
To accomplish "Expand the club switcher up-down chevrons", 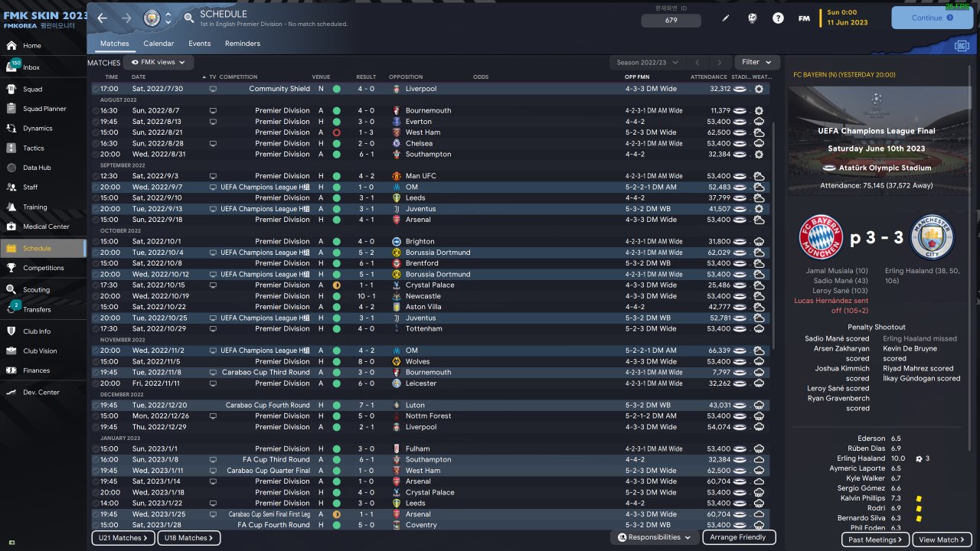I will 168,18.
